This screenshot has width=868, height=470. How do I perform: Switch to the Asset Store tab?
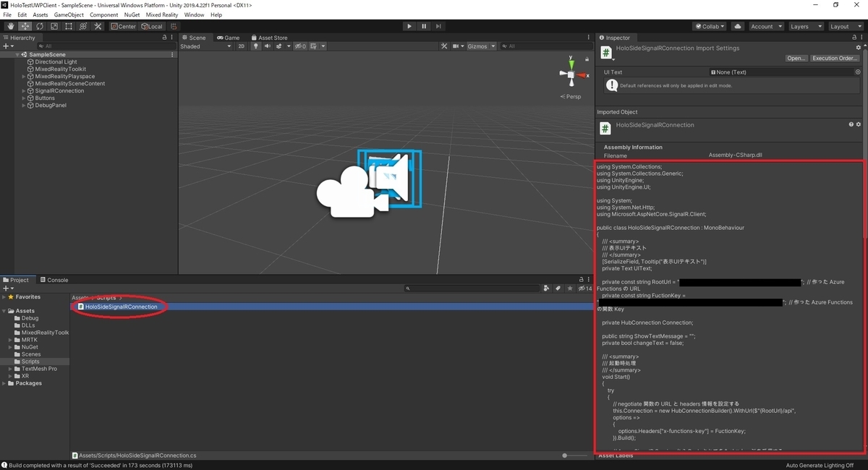269,38
